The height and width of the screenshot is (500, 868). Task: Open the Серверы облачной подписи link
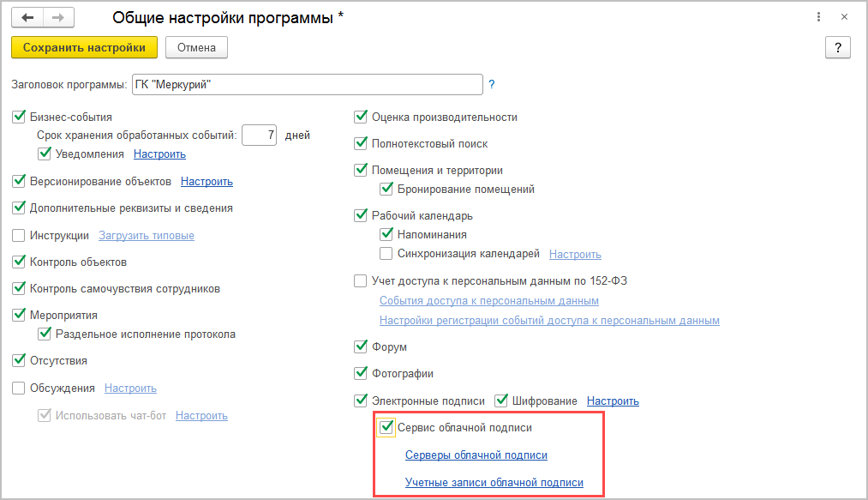[476, 455]
